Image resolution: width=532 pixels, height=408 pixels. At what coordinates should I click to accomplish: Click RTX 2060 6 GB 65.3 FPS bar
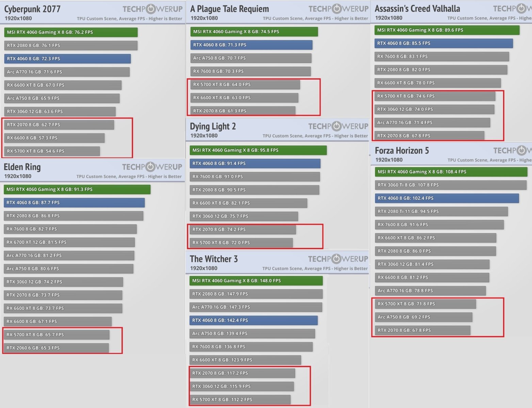57,348
